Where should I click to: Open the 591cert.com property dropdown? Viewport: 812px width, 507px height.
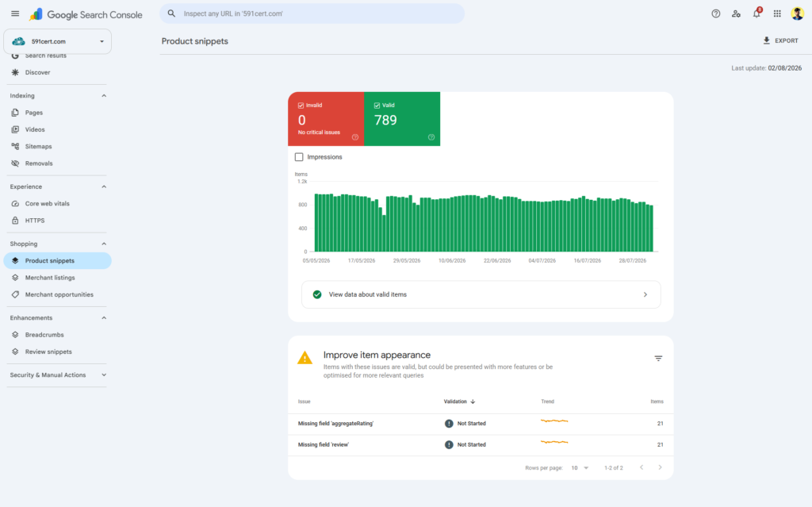tap(57, 41)
